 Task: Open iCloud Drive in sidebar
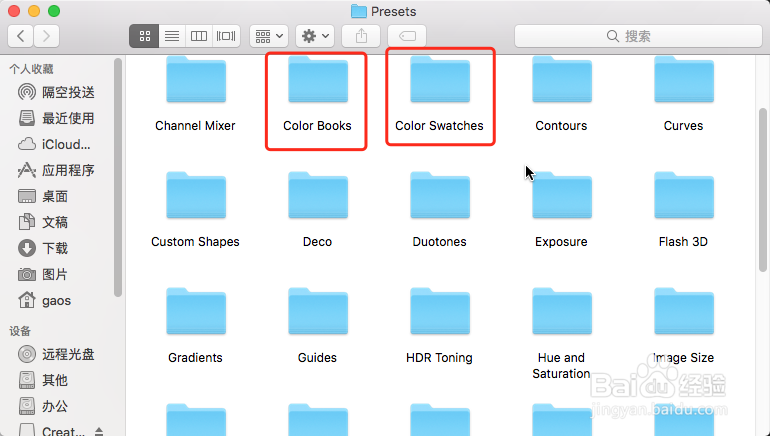coord(56,144)
